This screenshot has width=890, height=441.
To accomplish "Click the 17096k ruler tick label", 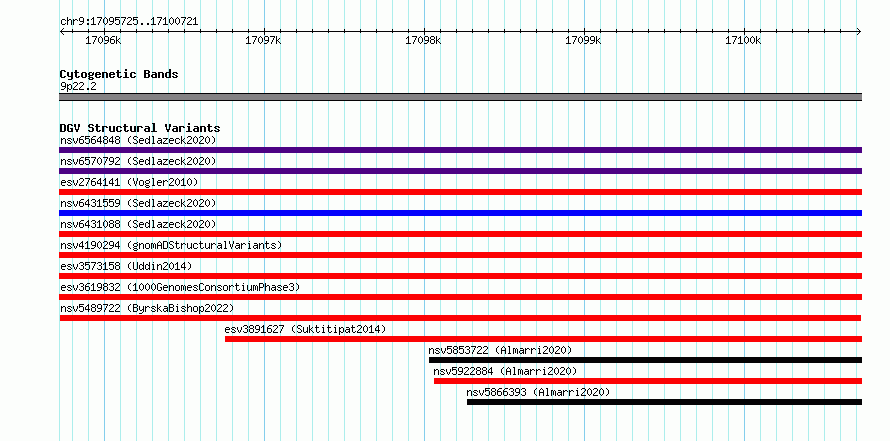I will click(x=103, y=40).
